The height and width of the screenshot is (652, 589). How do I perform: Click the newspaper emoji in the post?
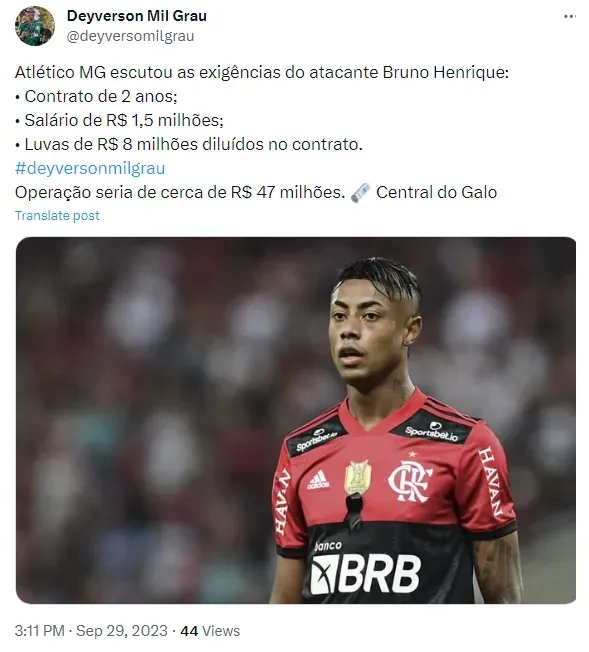tap(360, 193)
